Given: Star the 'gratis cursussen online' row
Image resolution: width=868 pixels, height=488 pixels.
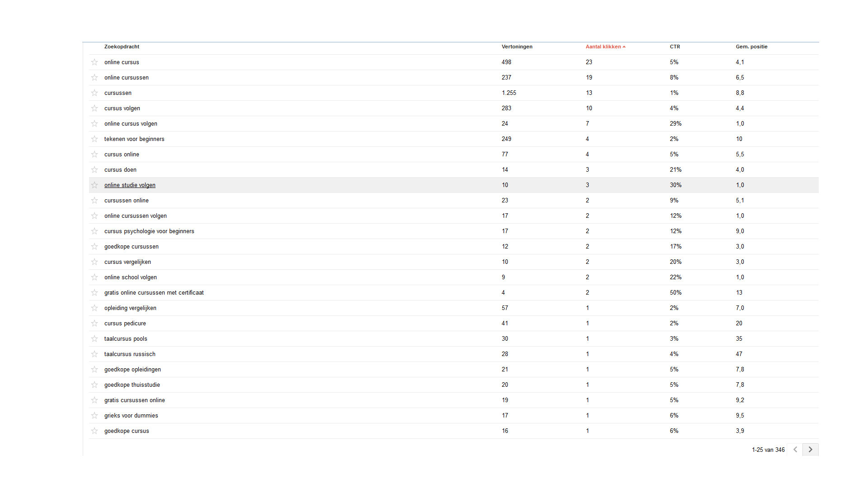Looking at the screenshot, I should click(x=94, y=400).
